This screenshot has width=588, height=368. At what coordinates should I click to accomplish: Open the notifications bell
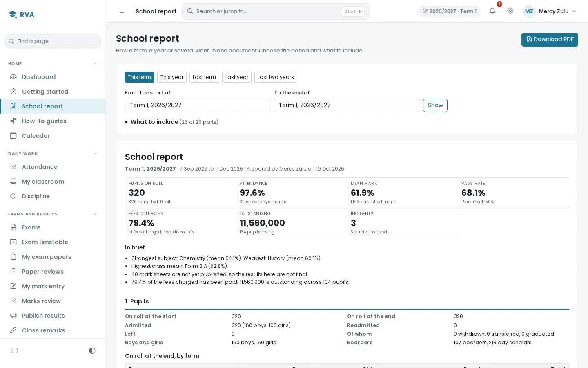[492, 11]
